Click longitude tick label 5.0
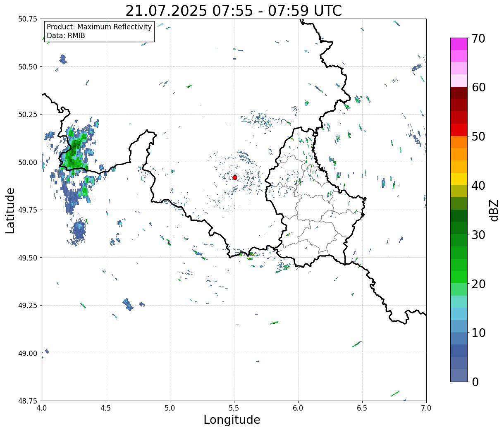This screenshot has height=430, width=504. [170, 408]
